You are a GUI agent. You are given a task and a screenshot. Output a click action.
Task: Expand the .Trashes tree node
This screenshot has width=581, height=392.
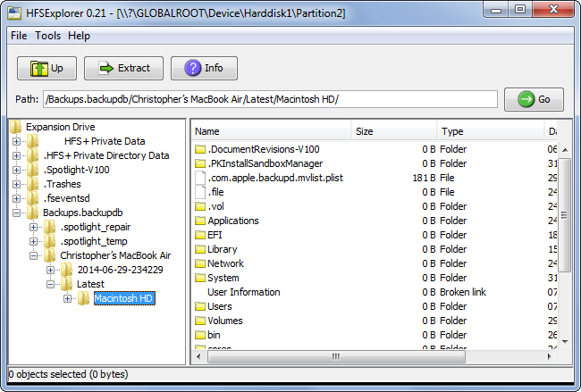click(x=16, y=184)
